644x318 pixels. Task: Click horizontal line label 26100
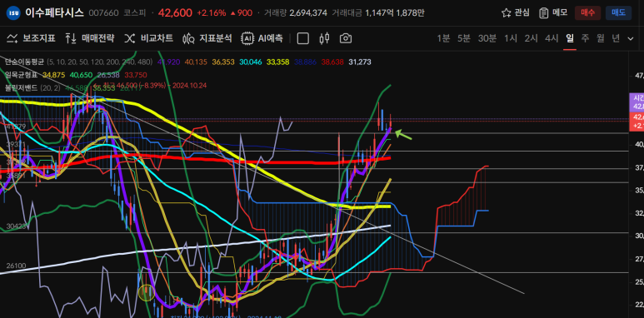click(x=17, y=266)
